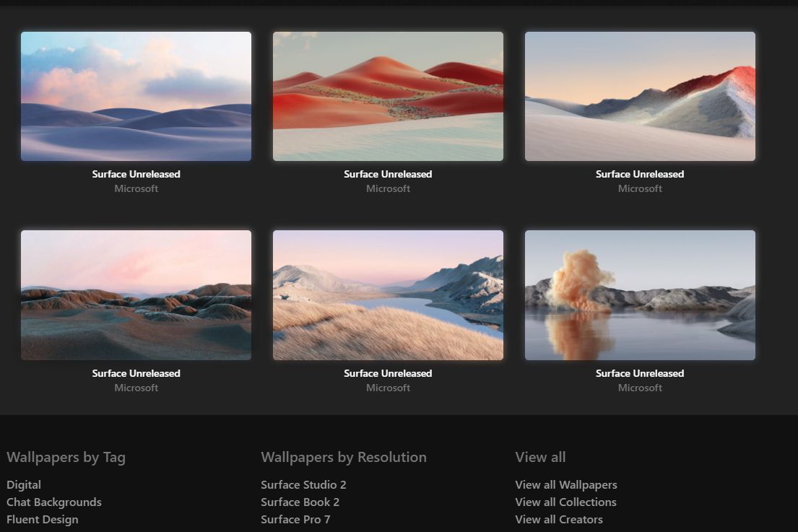Open Microsoft creator link under orange smoke lake
Viewport: 798px width, 532px height.
[x=640, y=388]
